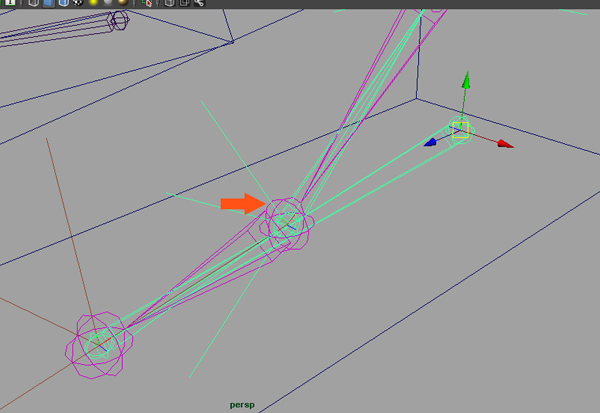Click the red X-axis move manipulator arrow
600x413 pixels.
[505, 144]
